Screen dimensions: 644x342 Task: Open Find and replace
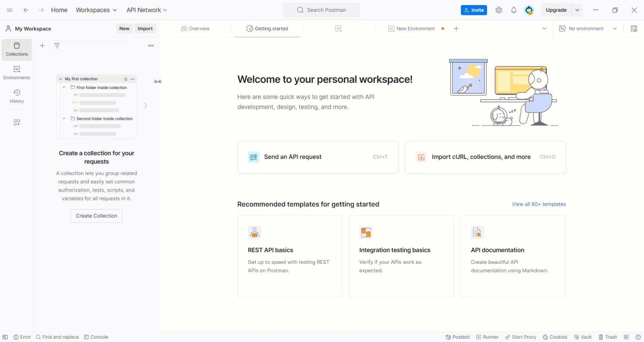(x=57, y=337)
